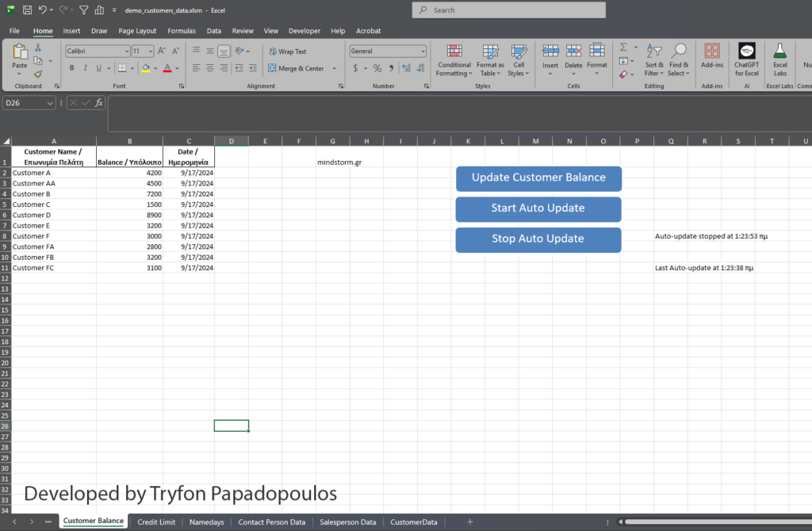Switch to the Developer ribbon tab

click(x=304, y=31)
